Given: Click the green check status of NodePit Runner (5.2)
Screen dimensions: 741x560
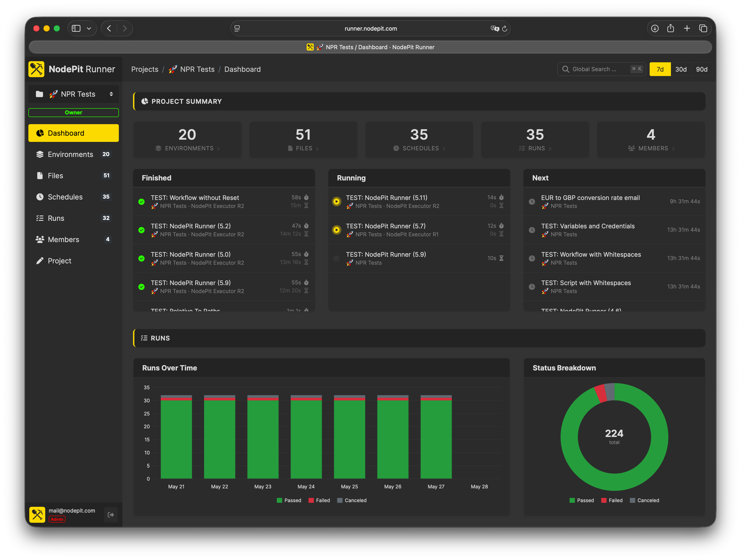Looking at the screenshot, I should (x=141, y=230).
